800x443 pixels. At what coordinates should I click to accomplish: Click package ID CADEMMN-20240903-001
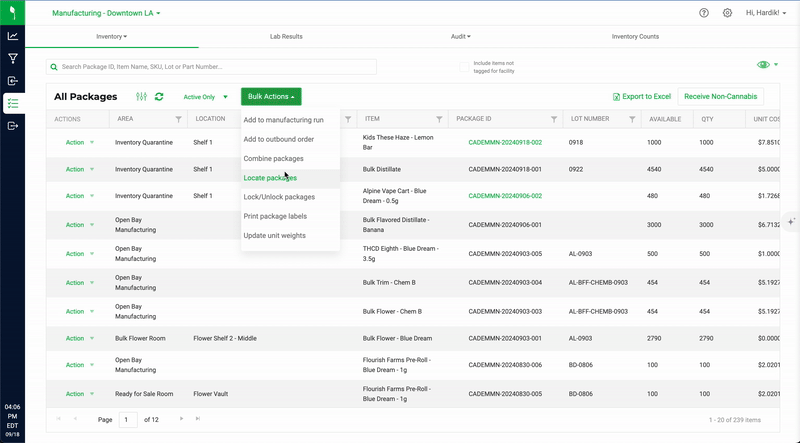505,338
